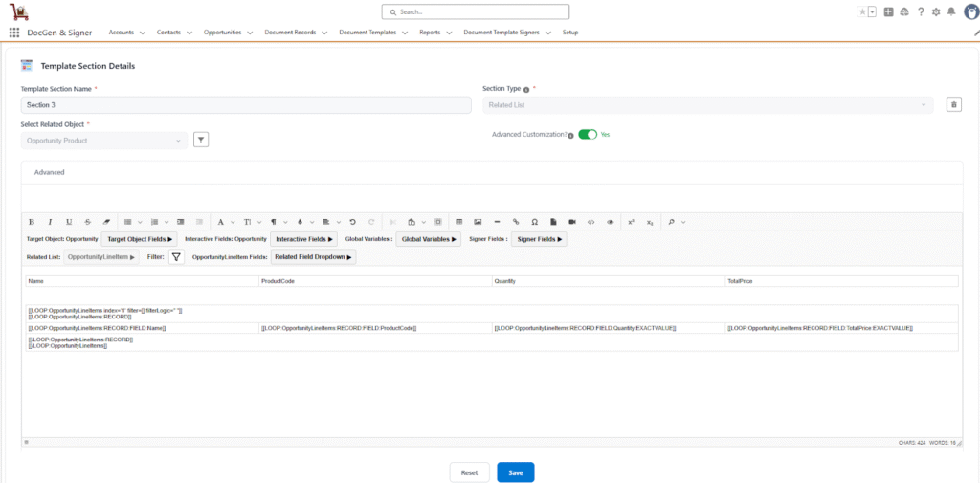
Task: Click the underline formatting icon
Action: point(69,221)
